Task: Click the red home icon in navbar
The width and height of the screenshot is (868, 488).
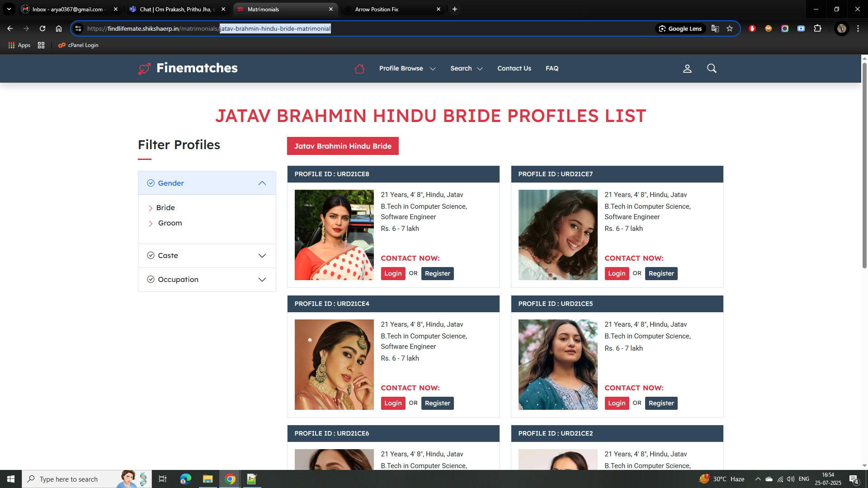Action: point(359,69)
